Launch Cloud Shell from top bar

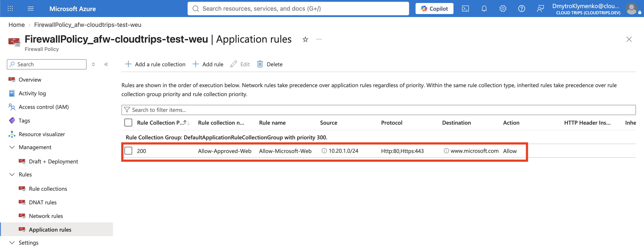click(465, 9)
